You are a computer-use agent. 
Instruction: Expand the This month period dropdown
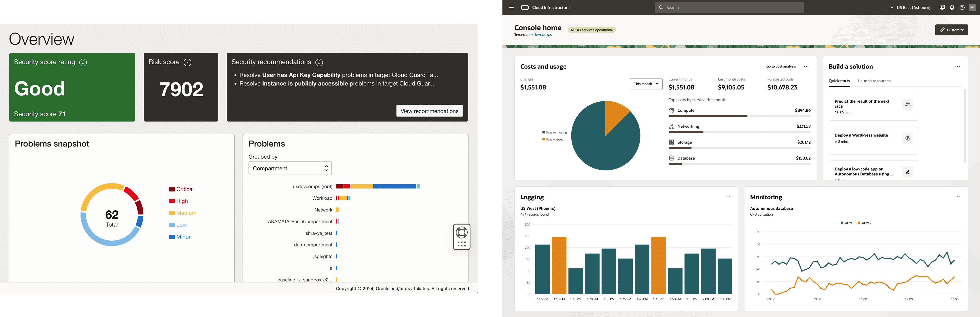tap(646, 84)
